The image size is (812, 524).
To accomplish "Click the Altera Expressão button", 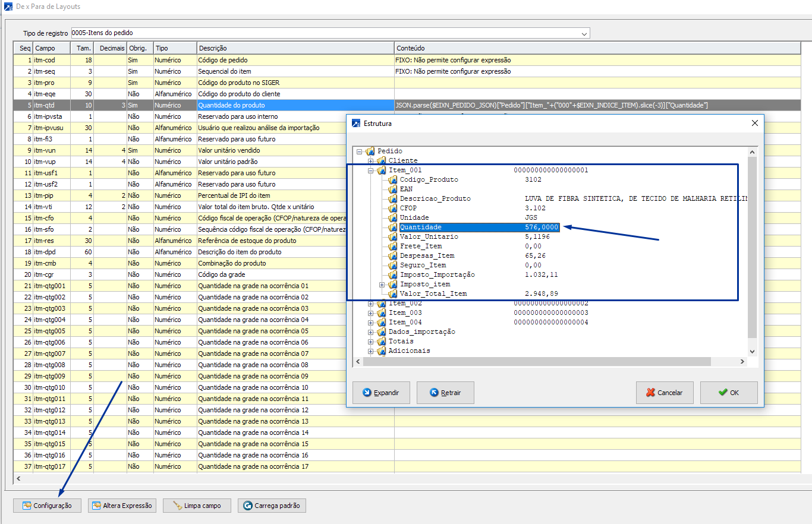I will click(x=122, y=506).
